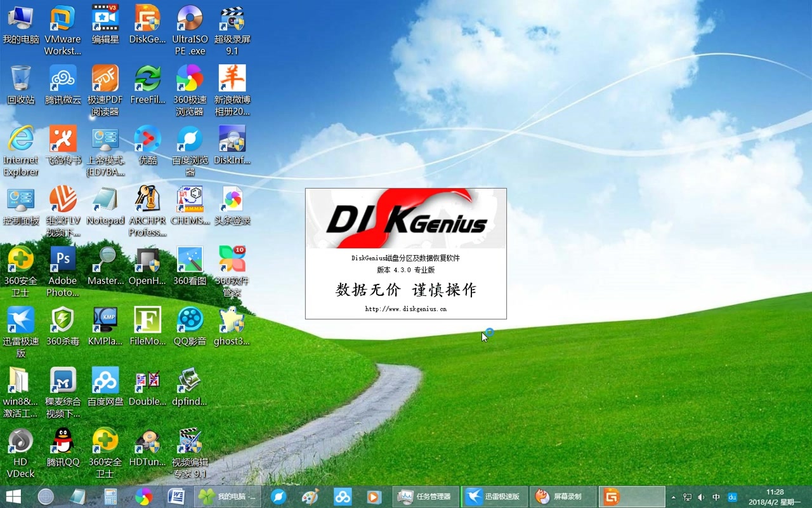812x508 pixels.
Task: Click the Windows Start button
Action: (x=13, y=497)
